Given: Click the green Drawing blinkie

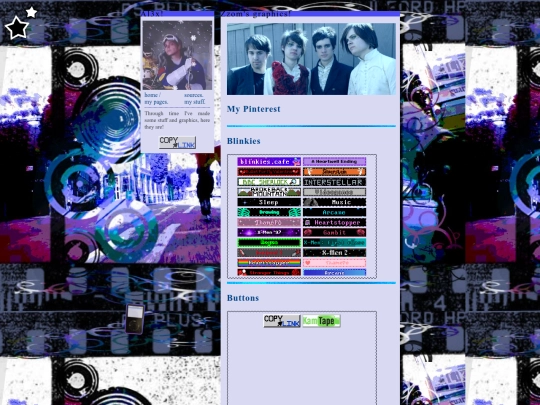Looking at the screenshot, I should pyautogui.click(x=269, y=212).
